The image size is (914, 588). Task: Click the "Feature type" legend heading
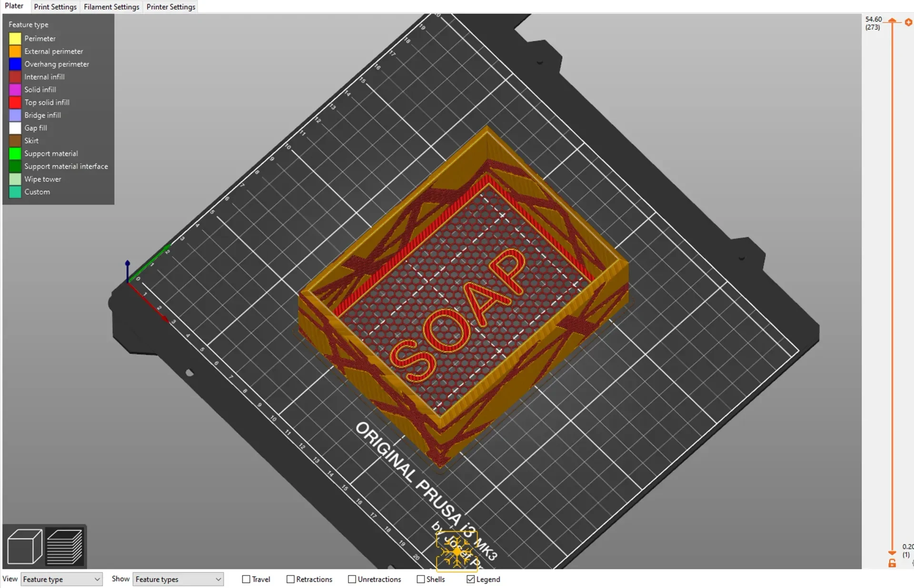click(29, 25)
